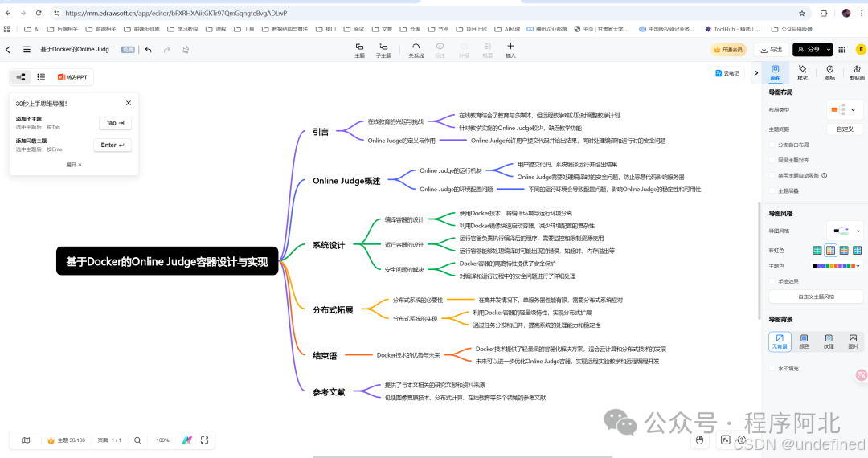Screen dimensions: 868x458
Task: Select the central topic 基于Docker的Online Judge容器设计与实现
Action: [167, 261]
